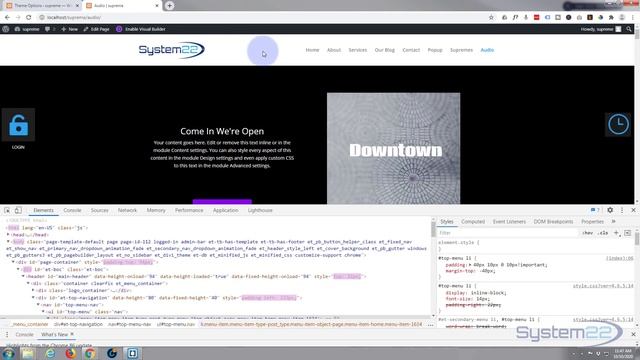Toggle the .cls element classes panel

(603, 233)
